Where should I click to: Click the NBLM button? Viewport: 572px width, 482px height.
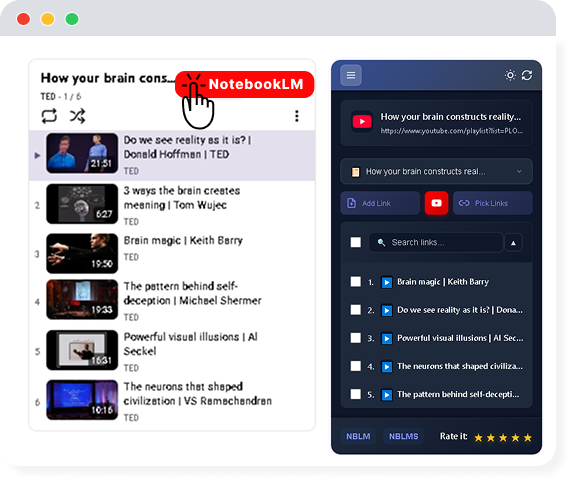coord(358,436)
